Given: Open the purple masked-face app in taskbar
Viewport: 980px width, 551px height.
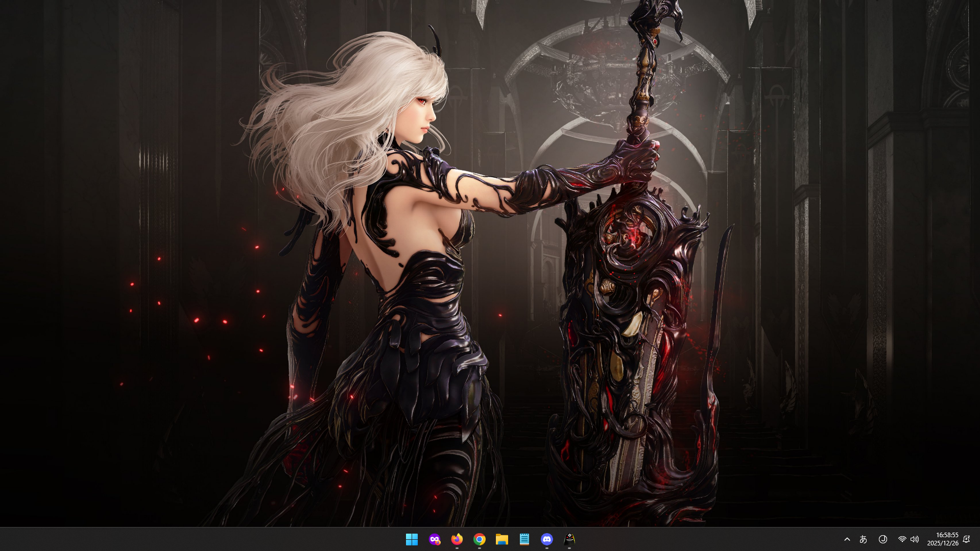Looking at the screenshot, I should click(434, 539).
